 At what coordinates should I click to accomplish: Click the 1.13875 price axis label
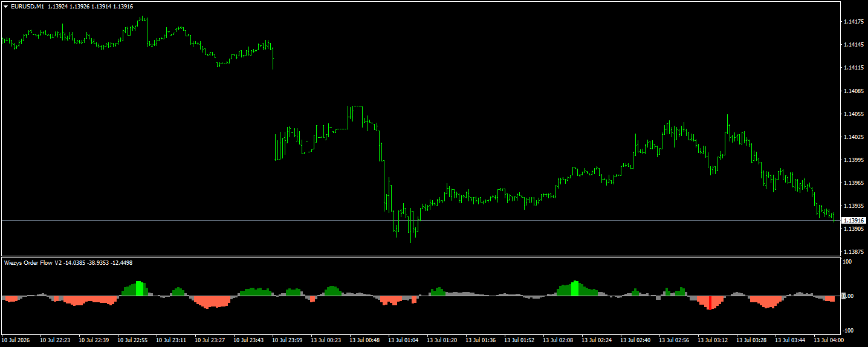(x=853, y=252)
